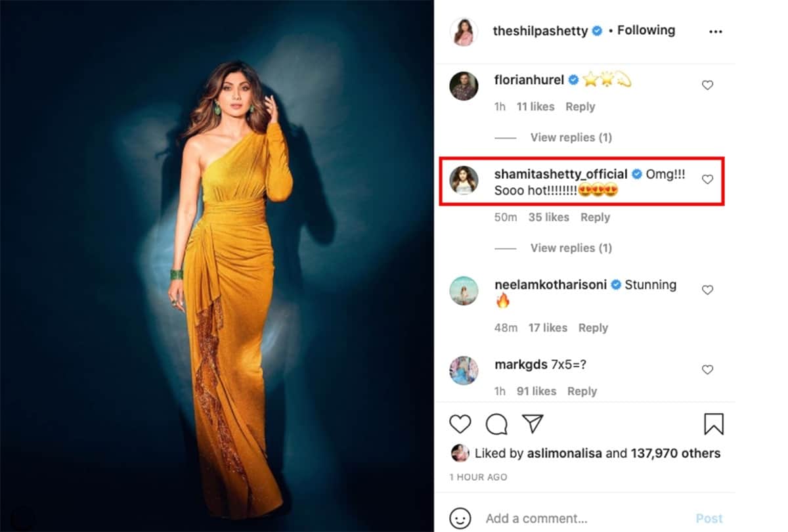Click theshilpashetty's verified badge
Viewport: 788px width, 532px height.
pyautogui.click(x=596, y=30)
